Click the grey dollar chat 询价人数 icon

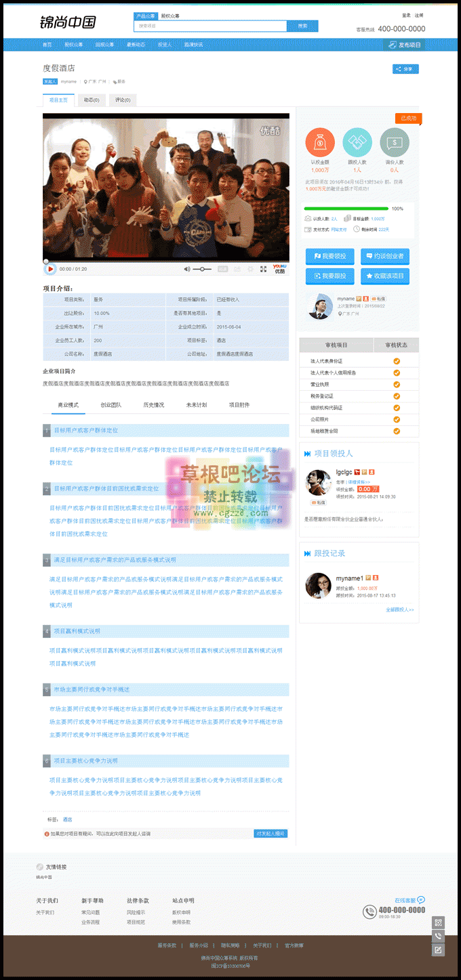coord(395,142)
